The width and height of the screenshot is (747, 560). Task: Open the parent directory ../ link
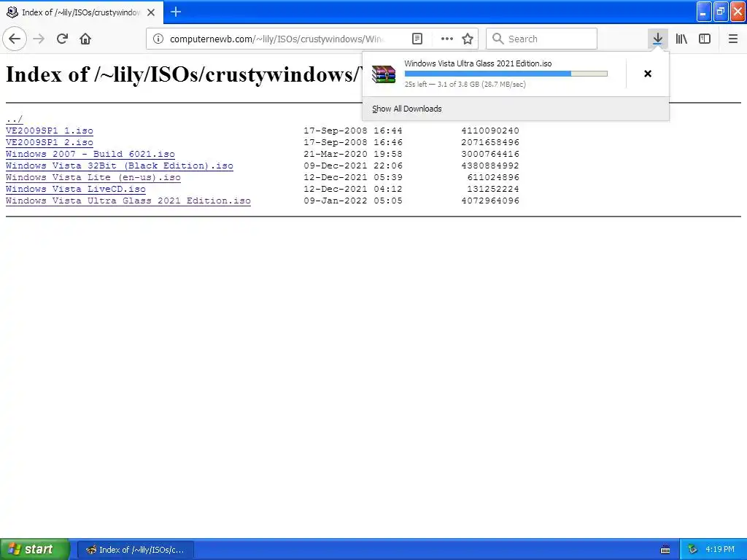click(15, 119)
